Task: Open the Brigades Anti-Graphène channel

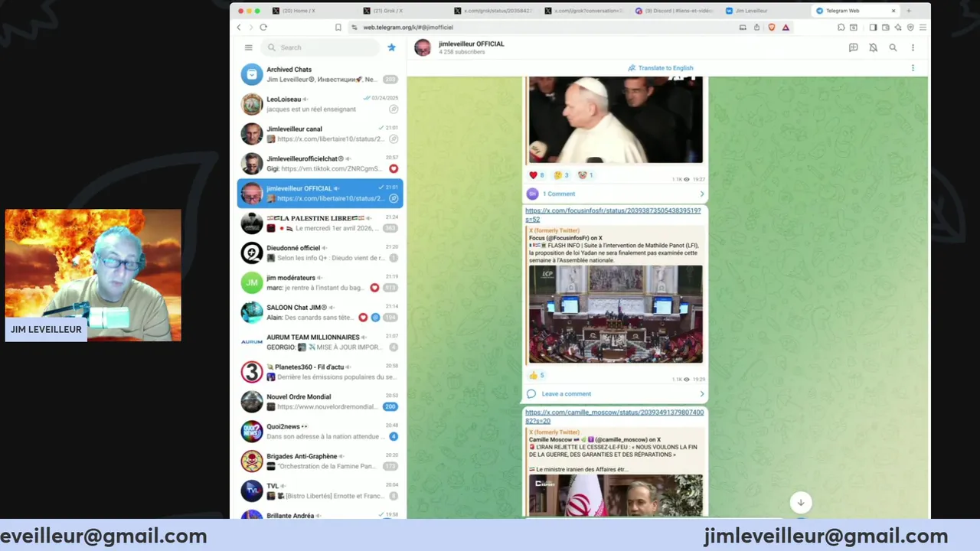Action: (x=320, y=461)
